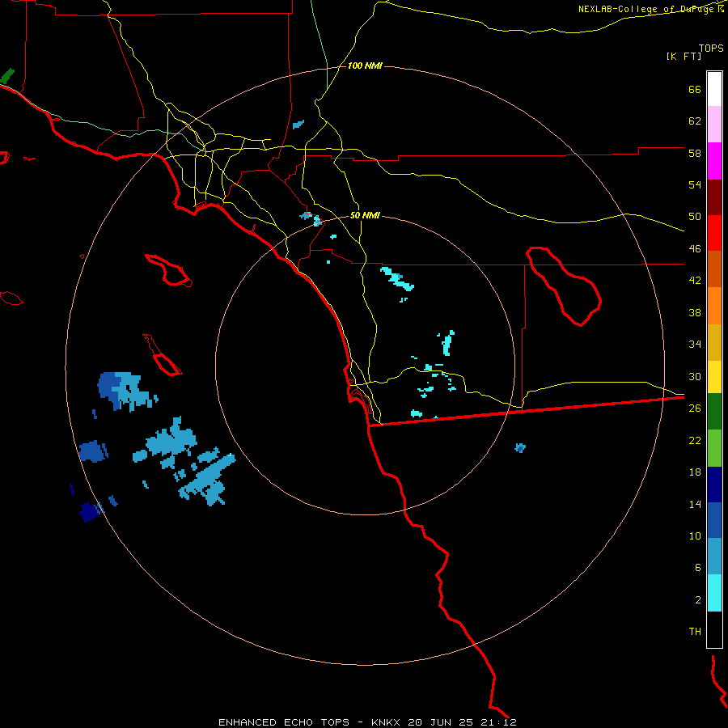Click the light pink legend swatch

click(714, 124)
